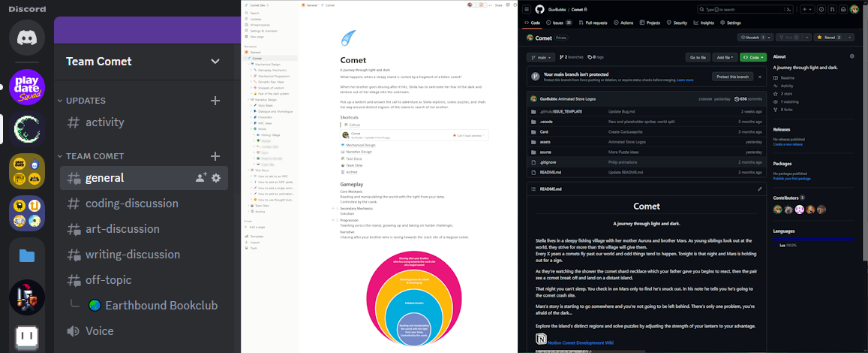Open the gear icon beside general channel
This screenshot has width=868, height=353.
(216, 178)
